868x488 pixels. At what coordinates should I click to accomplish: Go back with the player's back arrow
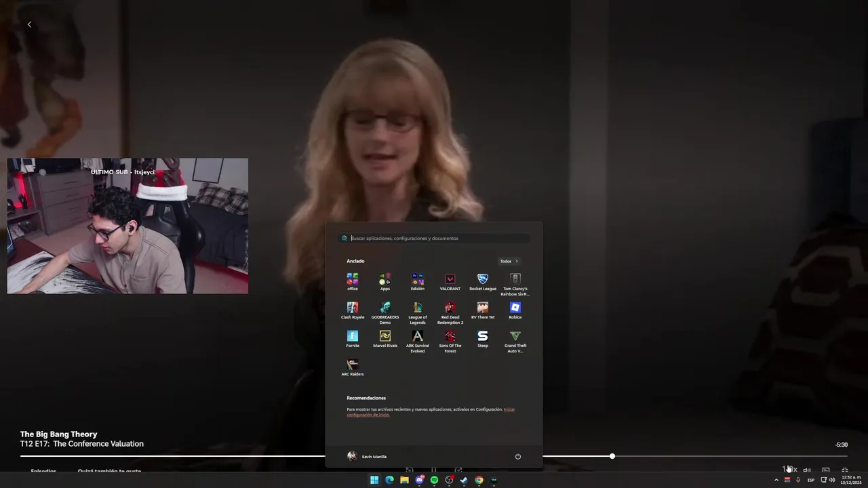(29, 24)
